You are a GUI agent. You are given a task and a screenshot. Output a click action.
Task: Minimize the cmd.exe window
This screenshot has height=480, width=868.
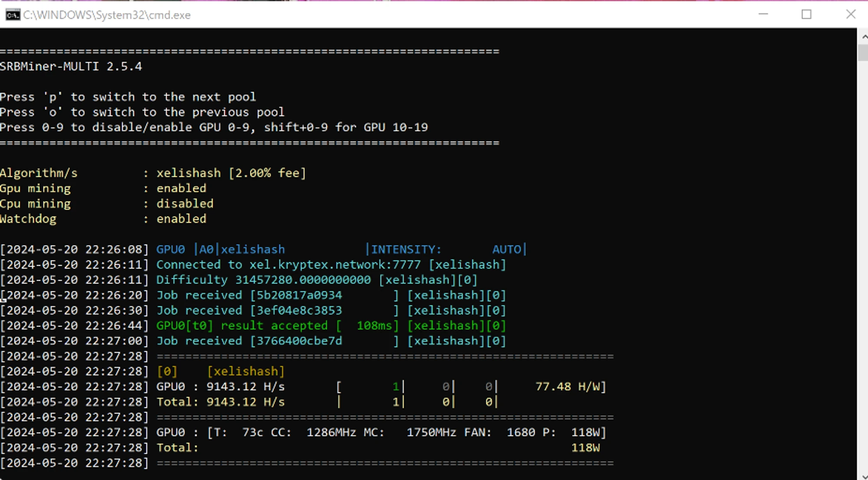pos(763,14)
